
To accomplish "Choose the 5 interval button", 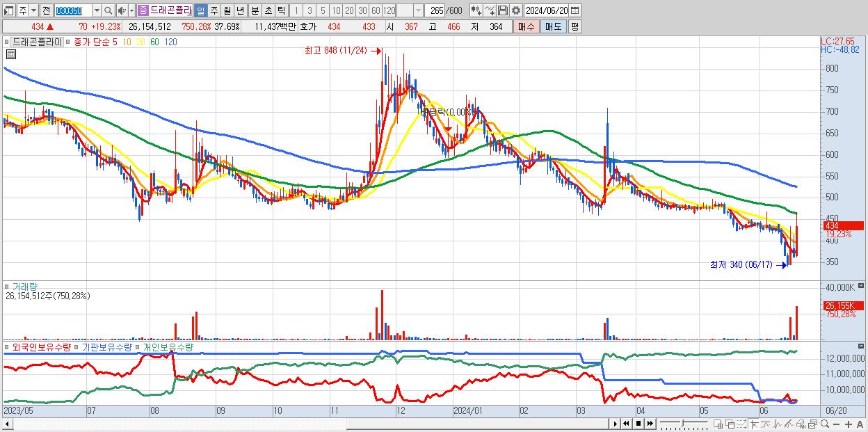I will [323, 10].
